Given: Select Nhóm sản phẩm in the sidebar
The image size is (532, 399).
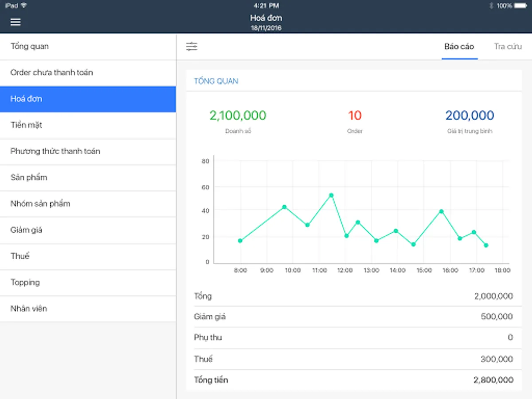Looking at the screenshot, I should [88, 204].
